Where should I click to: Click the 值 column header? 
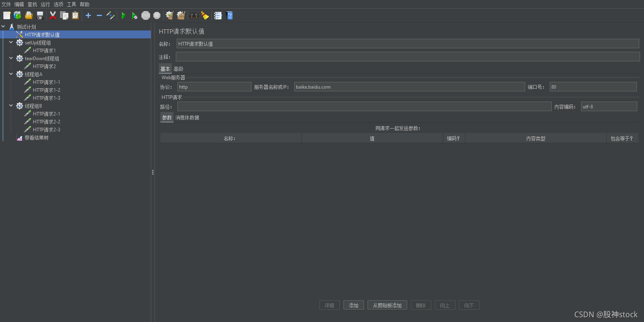point(372,138)
